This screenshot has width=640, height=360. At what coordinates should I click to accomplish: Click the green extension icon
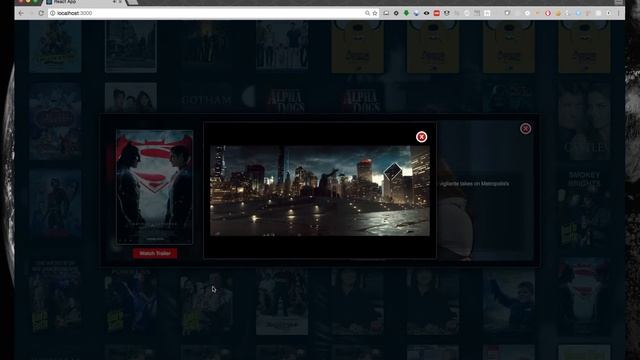click(406, 13)
